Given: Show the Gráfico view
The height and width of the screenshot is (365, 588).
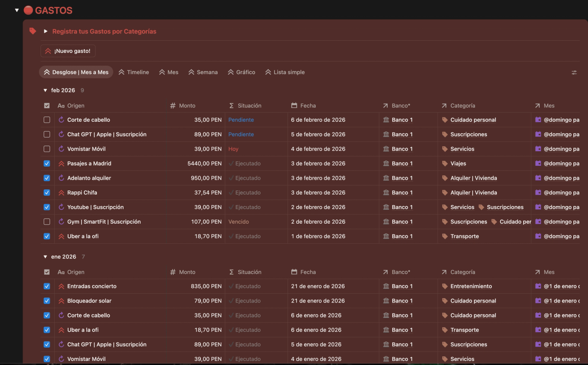Looking at the screenshot, I should [241, 72].
